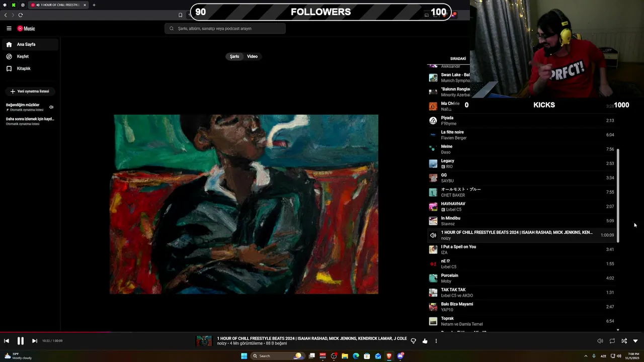Play Meine by Daso in queue
This screenshot has width=644, height=362.
[521, 149]
